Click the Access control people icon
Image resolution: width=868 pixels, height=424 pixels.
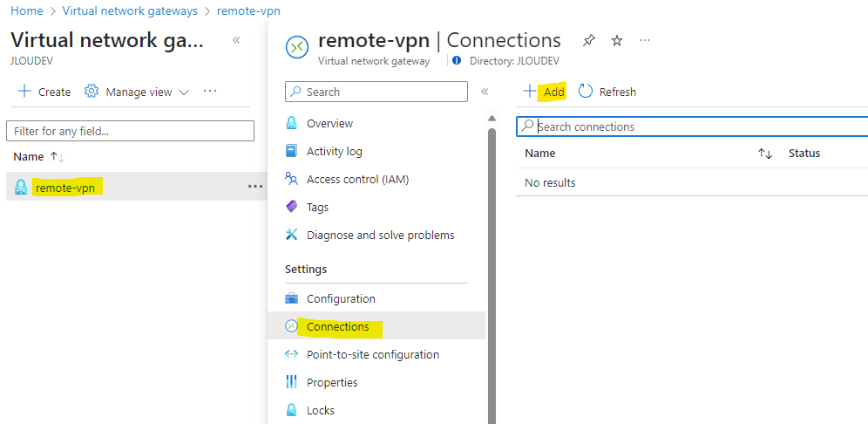tap(291, 179)
